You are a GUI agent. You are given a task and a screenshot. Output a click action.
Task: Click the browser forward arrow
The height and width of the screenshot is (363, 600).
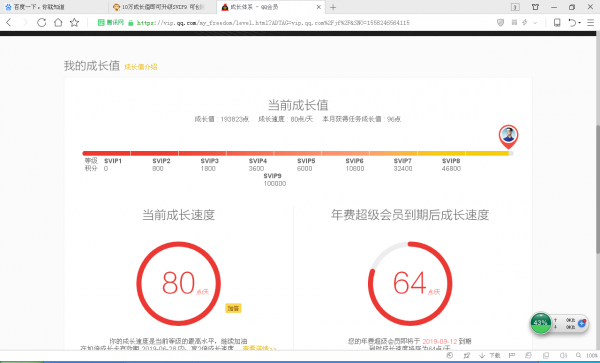(25, 23)
